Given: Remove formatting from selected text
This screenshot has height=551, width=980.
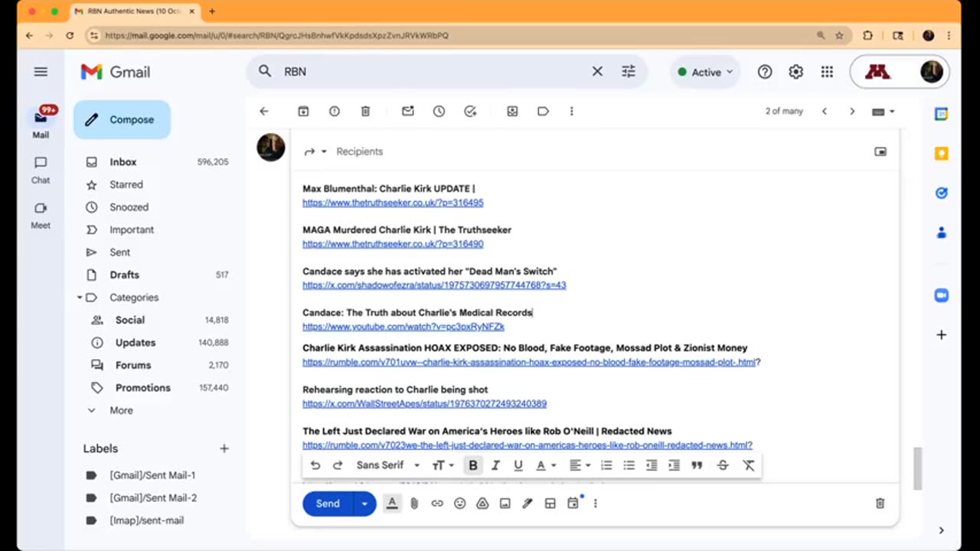Looking at the screenshot, I should click(x=749, y=465).
